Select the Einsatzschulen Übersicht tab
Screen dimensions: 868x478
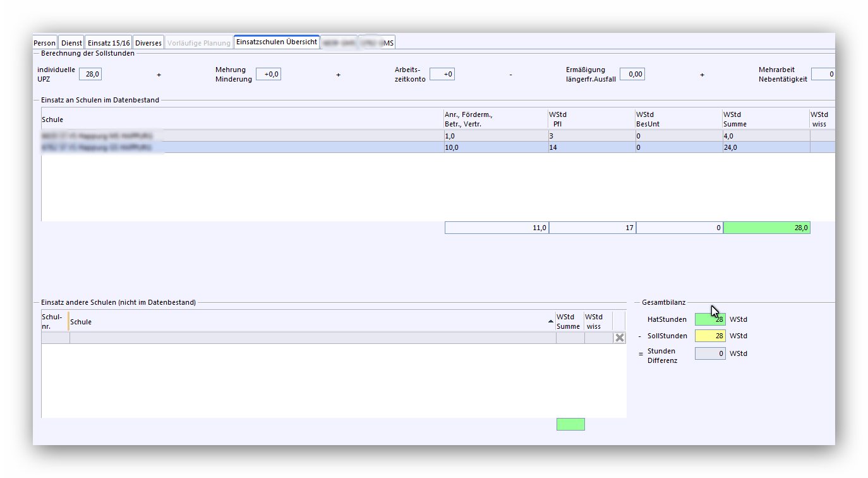[x=277, y=42]
